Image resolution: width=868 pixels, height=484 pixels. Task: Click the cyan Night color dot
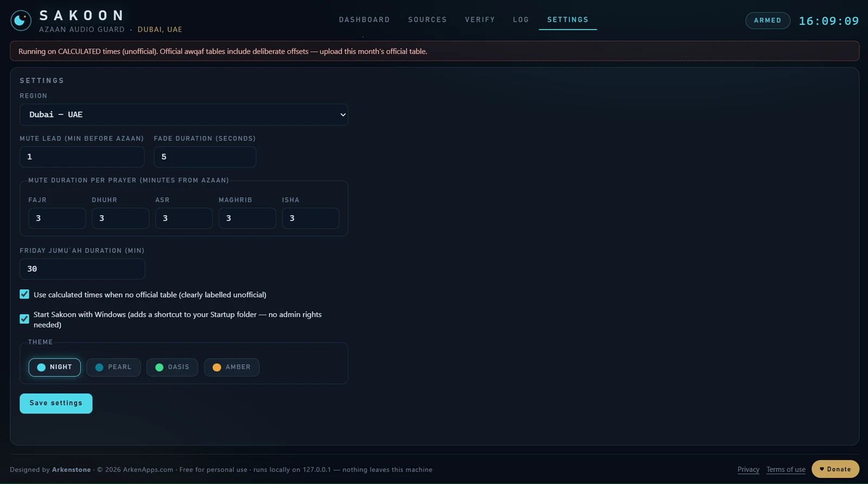pos(41,367)
